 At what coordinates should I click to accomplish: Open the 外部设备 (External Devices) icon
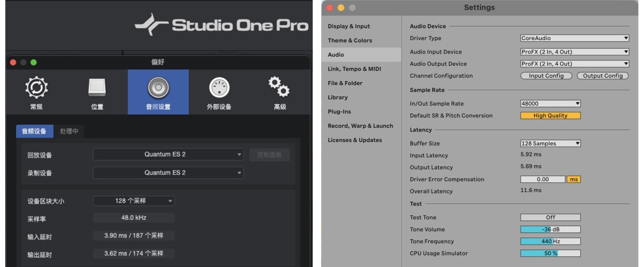tap(219, 88)
